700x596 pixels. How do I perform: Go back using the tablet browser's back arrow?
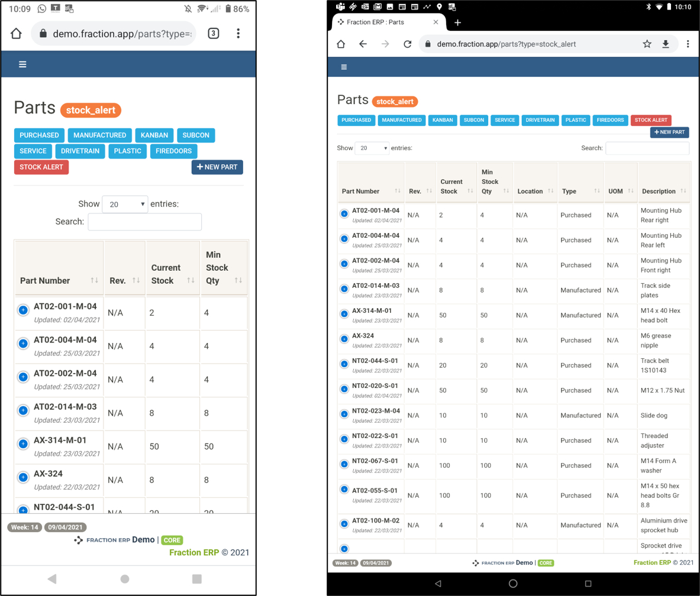(363, 44)
